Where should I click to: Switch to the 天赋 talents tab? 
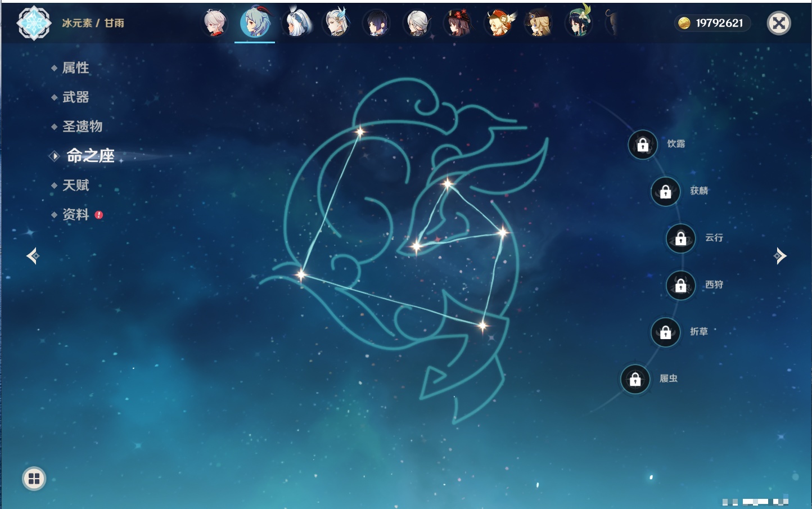tap(75, 185)
